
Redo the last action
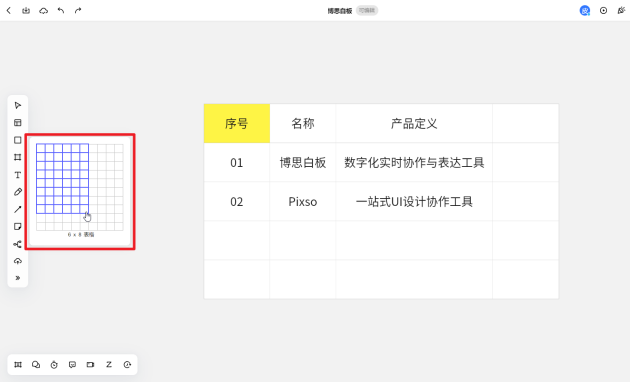pyautogui.click(x=78, y=10)
